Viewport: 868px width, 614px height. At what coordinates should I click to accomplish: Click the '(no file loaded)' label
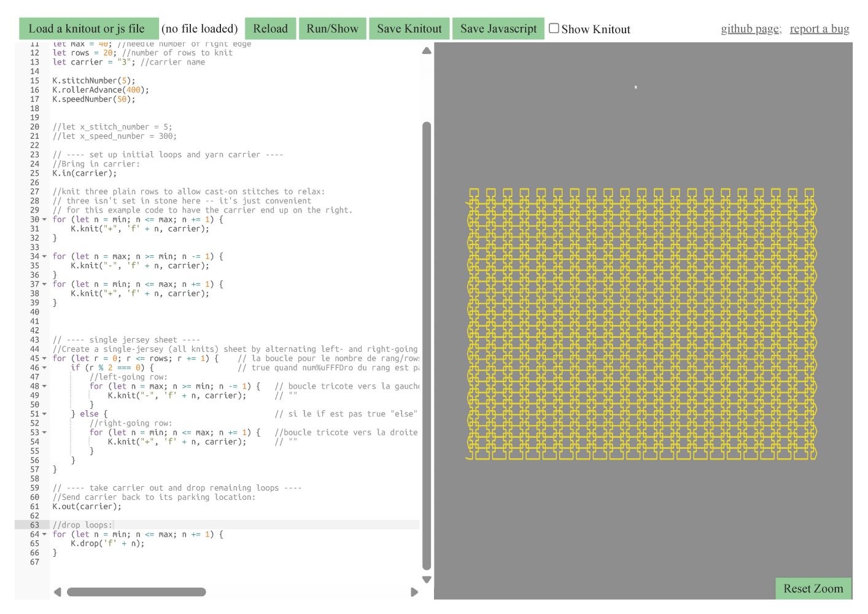click(200, 29)
